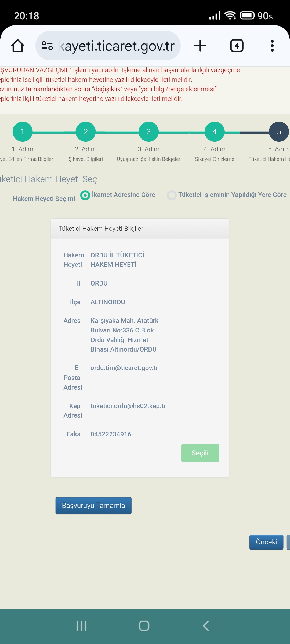Viewport: 290px width, 644px height.
Task: Tap the browser home icon
Action: click(x=18, y=46)
